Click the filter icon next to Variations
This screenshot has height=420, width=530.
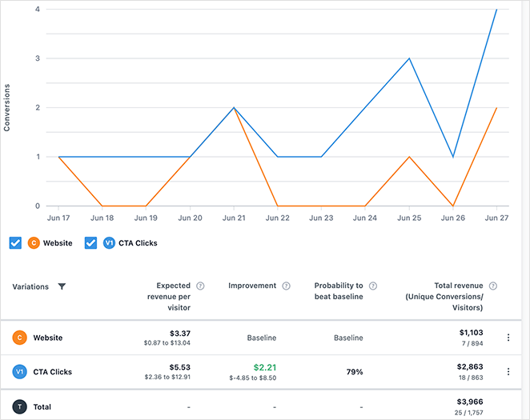click(x=62, y=286)
